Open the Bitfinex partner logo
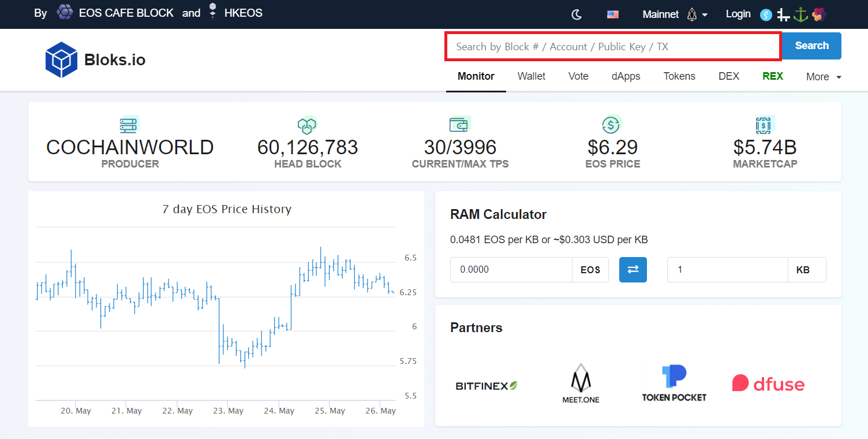 487,385
